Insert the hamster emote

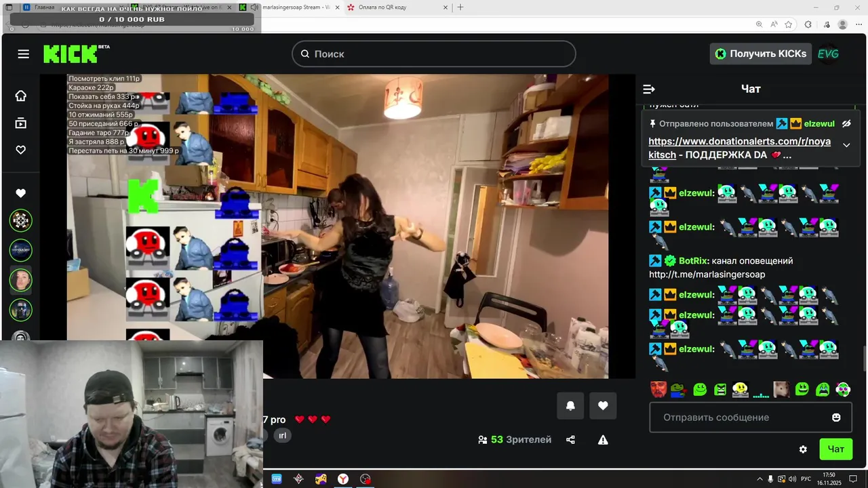point(781,389)
